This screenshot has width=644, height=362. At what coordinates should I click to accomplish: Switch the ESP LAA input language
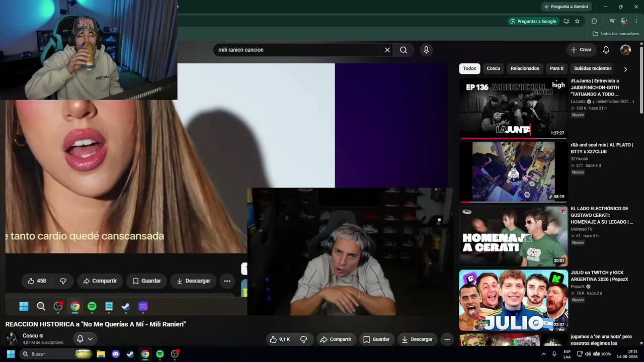tap(567, 354)
